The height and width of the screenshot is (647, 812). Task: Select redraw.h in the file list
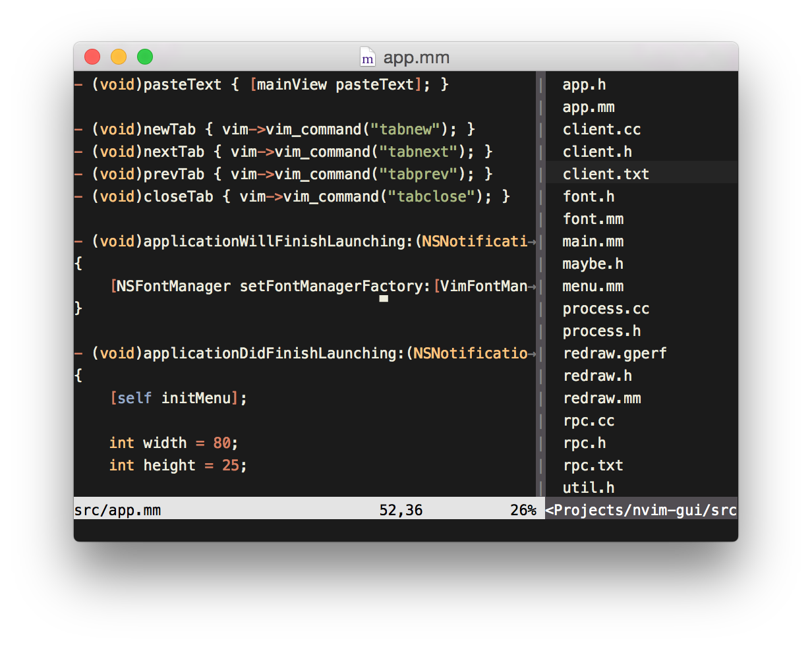click(597, 376)
